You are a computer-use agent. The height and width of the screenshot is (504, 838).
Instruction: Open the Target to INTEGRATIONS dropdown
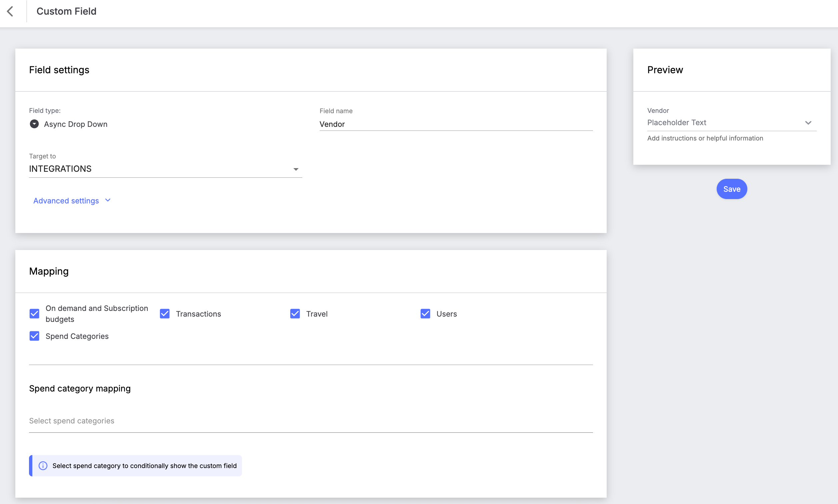(166, 169)
